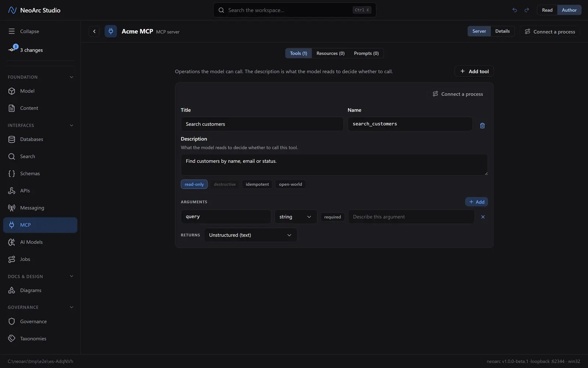The height and width of the screenshot is (368, 588).
Task: Open the Unstructured (text) returns dropdown
Action: (250, 235)
